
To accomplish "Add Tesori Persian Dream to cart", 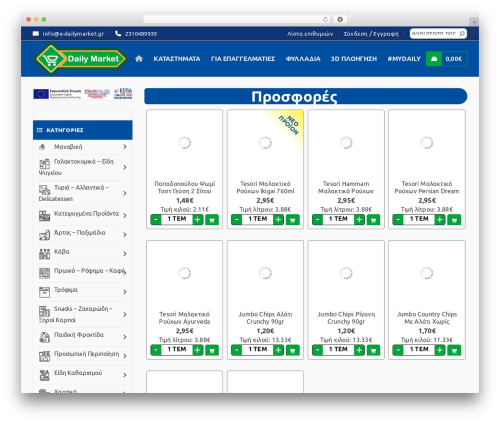I will pos(454,220).
